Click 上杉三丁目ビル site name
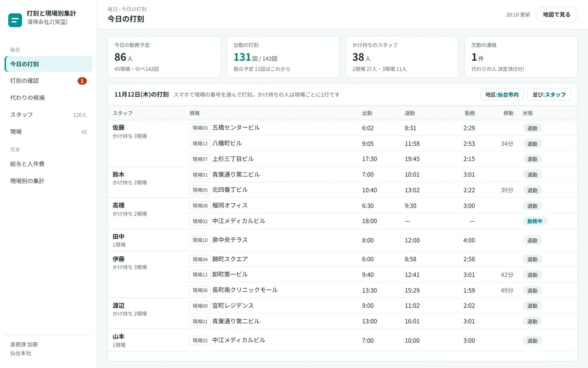Viewport: 588px width, 368px height. coord(233,159)
